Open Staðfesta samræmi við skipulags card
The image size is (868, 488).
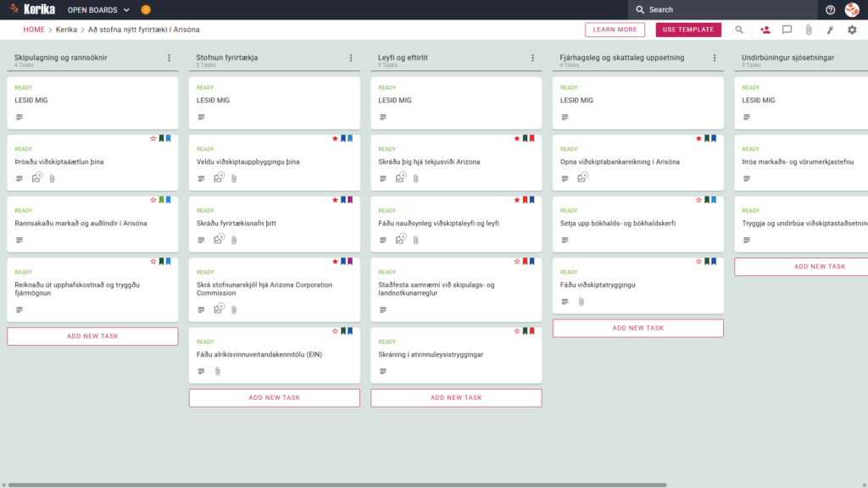pyautogui.click(x=456, y=290)
